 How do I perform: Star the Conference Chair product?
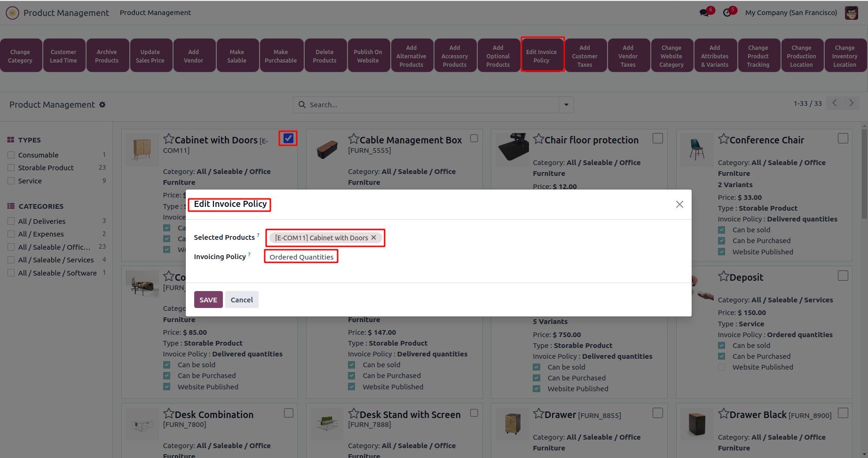pos(723,139)
